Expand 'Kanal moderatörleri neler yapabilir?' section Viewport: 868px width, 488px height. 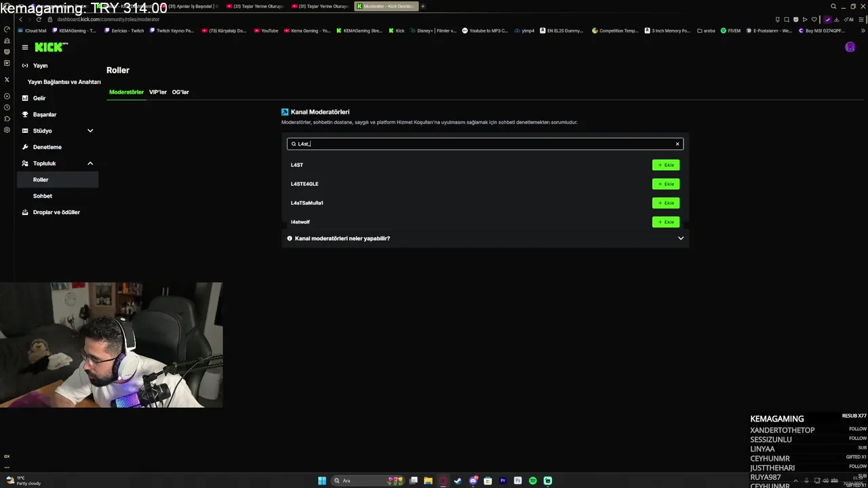tap(485, 239)
